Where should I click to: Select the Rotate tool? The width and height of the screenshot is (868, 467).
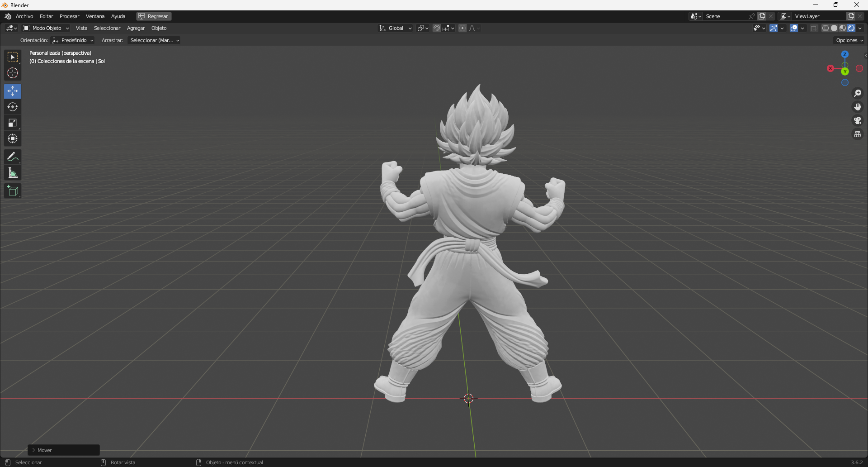(x=12, y=107)
